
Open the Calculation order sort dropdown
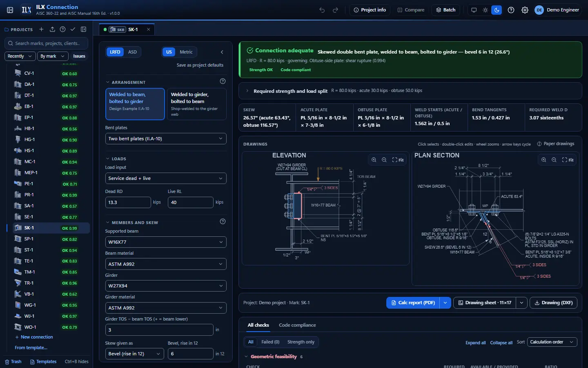[x=552, y=342]
